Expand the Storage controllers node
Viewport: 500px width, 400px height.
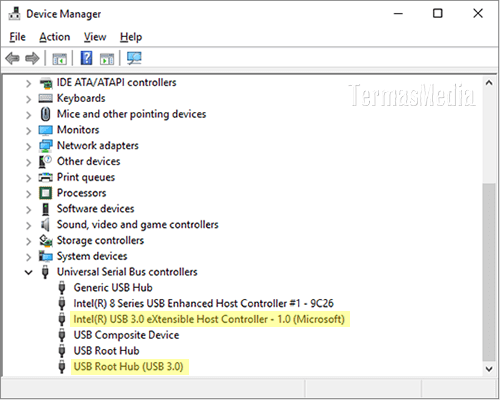pos(29,241)
